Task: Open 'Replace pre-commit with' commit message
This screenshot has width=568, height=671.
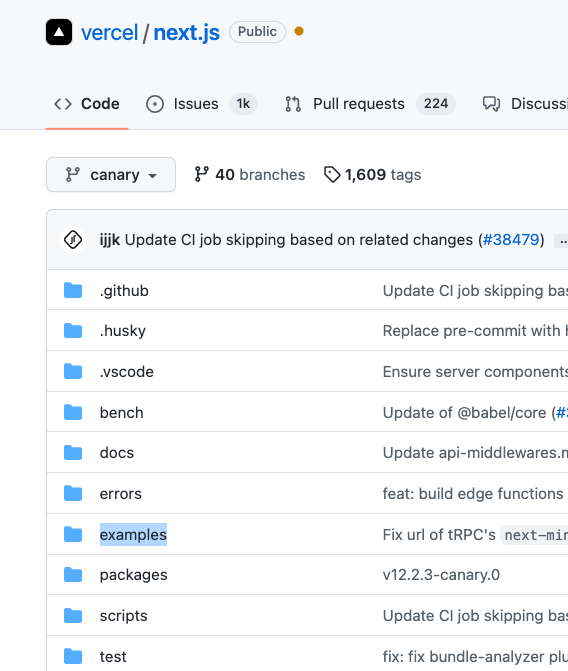Action: pyautogui.click(x=475, y=331)
